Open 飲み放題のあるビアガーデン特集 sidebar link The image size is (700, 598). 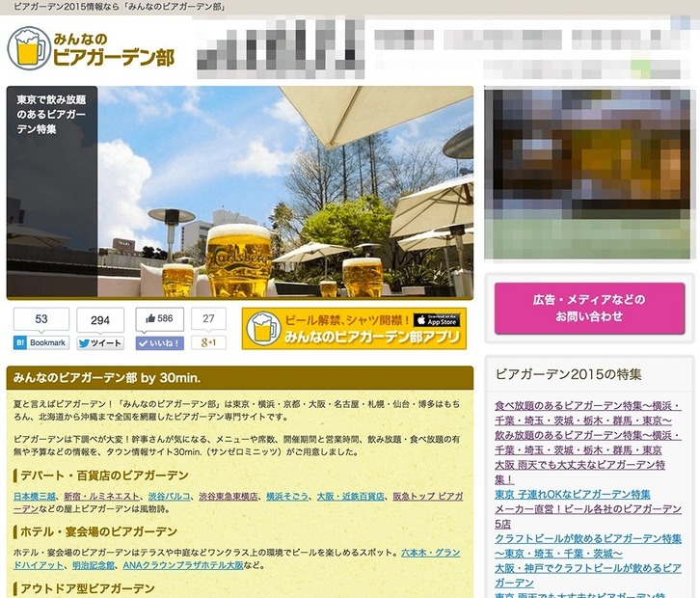[587, 443]
